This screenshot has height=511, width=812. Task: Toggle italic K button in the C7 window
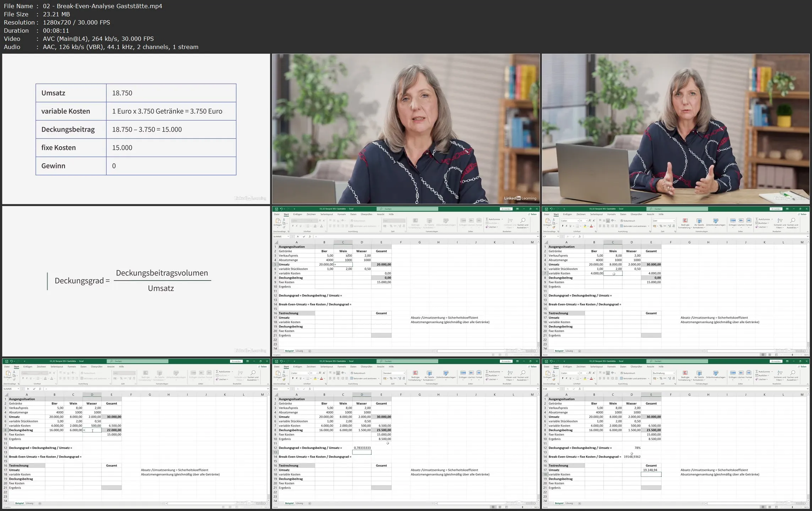point(567,226)
